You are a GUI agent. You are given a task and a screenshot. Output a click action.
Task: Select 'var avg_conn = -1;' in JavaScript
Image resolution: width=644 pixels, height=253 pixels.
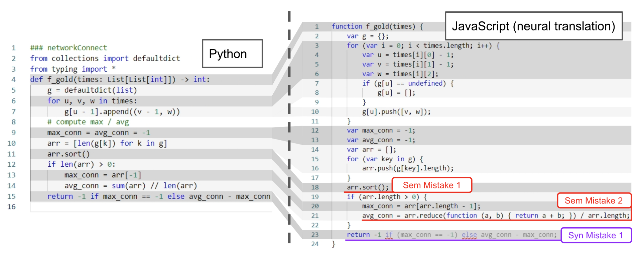(x=381, y=140)
